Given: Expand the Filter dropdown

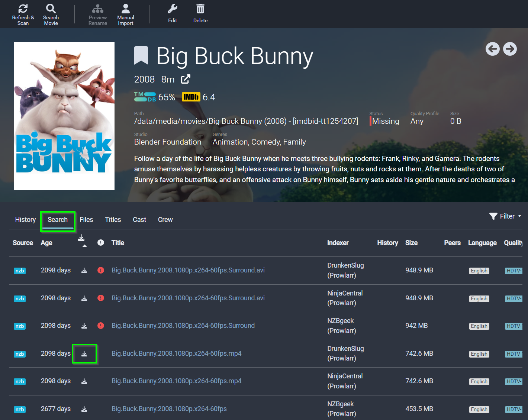Looking at the screenshot, I should coord(505,216).
